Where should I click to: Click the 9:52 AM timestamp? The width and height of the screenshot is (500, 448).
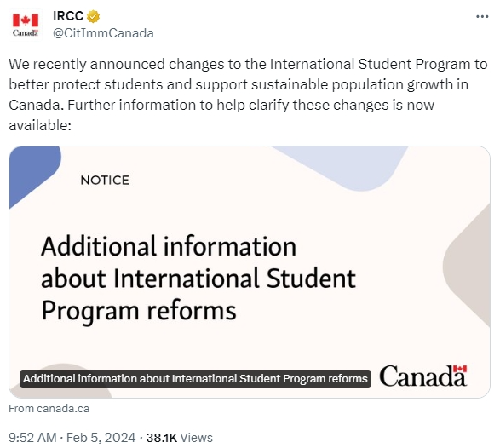(x=32, y=438)
